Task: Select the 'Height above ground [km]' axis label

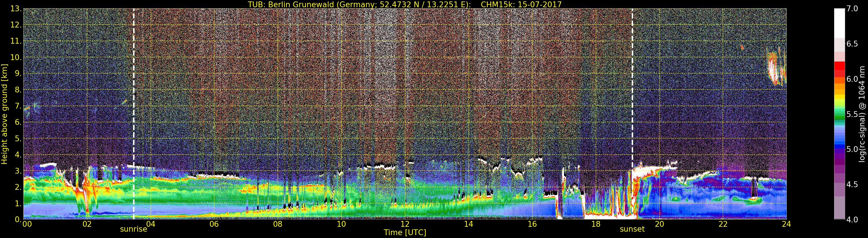Action: (4, 114)
